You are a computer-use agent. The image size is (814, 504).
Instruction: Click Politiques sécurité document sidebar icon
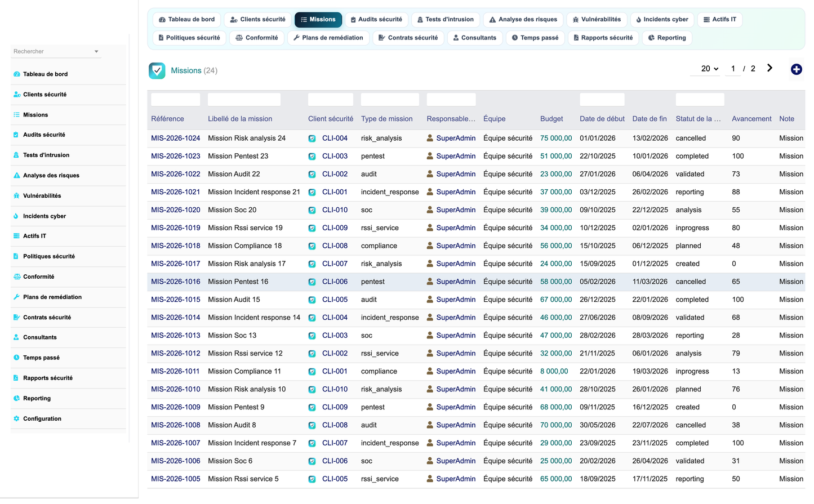click(x=16, y=256)
